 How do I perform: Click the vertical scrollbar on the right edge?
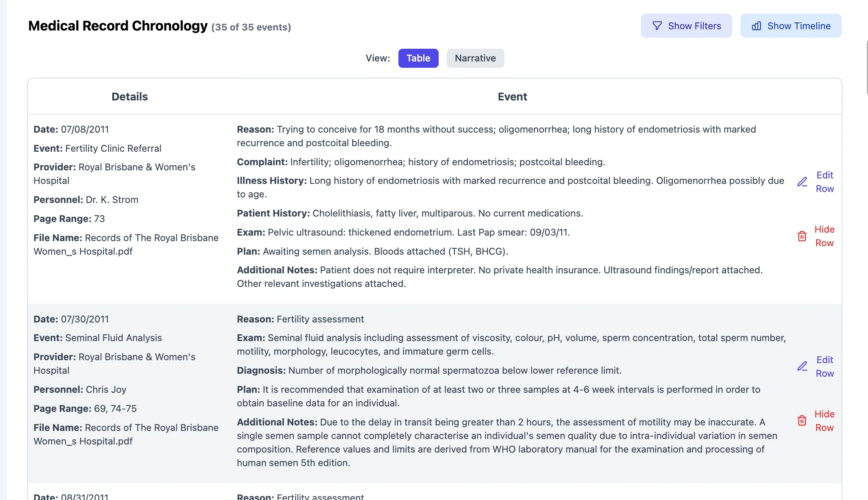[866, 68]
